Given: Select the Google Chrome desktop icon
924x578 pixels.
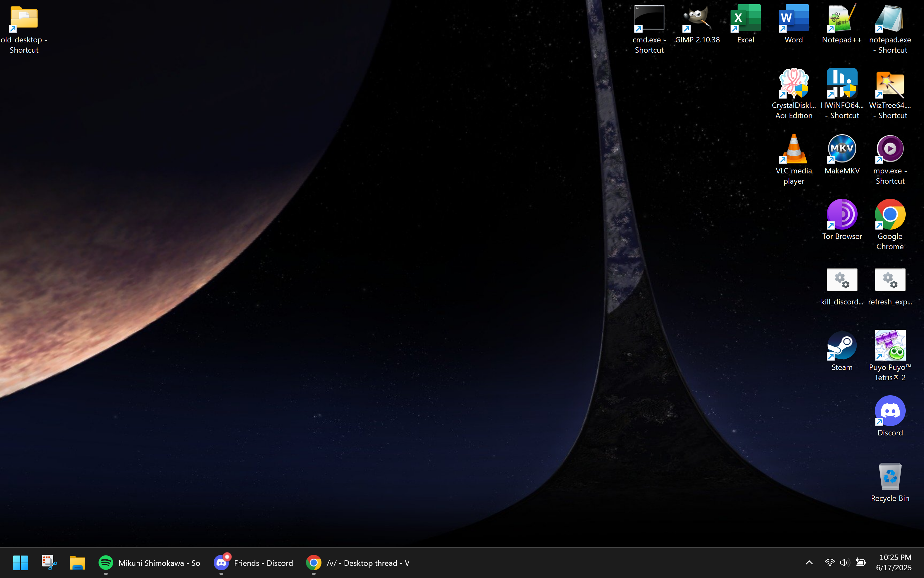Looking at the screenshot, I should pyautogui.click(x=890, y=225).
